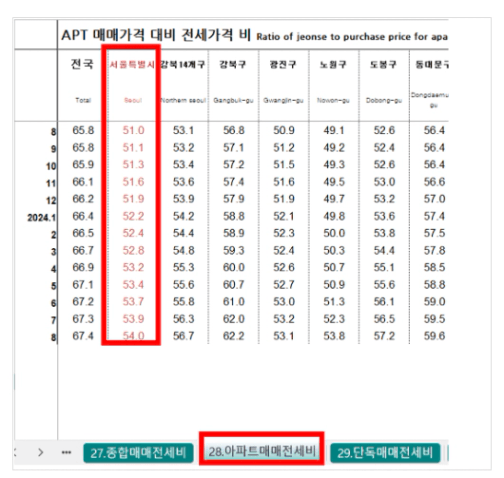Select Dobong-gu value 55.1
This screenshot has height=478, width=504.
[x=384, y=267]
